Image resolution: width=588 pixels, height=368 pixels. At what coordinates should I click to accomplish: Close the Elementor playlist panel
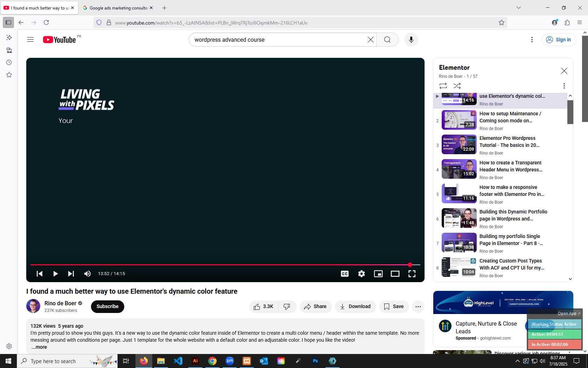click(x=564, y=71)
